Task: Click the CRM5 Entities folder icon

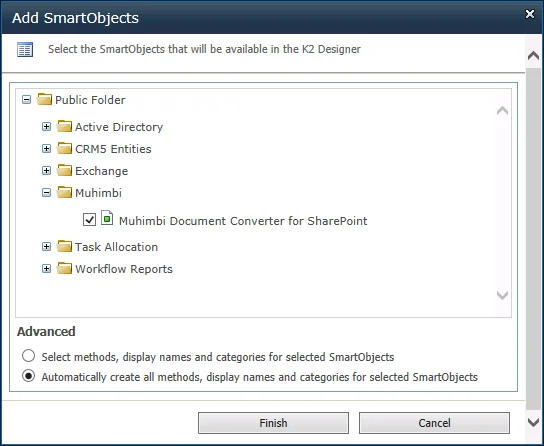Action: click(65, 148)
